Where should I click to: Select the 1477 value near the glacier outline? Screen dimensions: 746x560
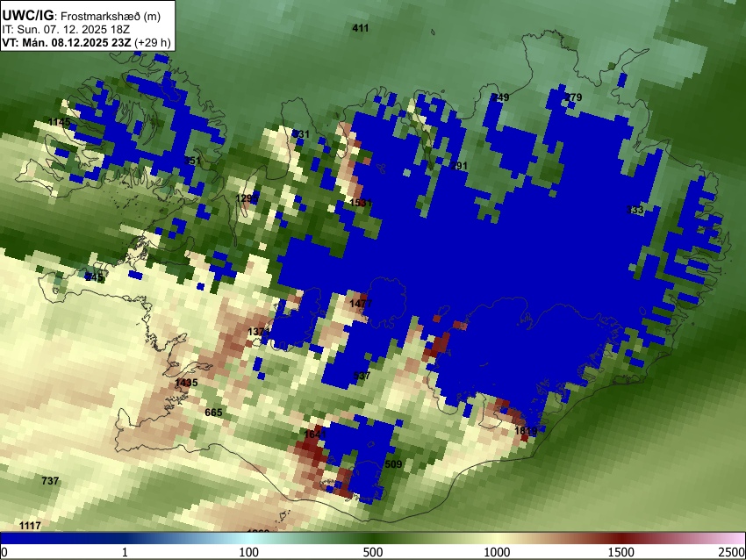[361, 304]
